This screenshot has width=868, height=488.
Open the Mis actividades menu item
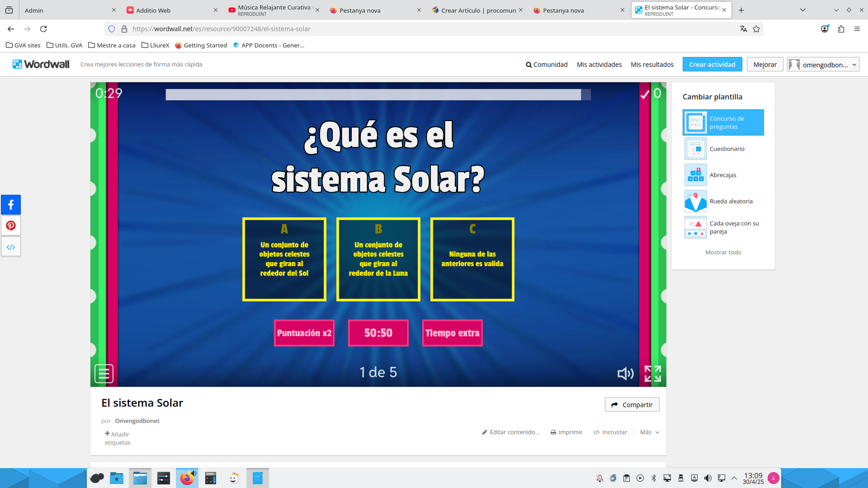tap(599, 64)
